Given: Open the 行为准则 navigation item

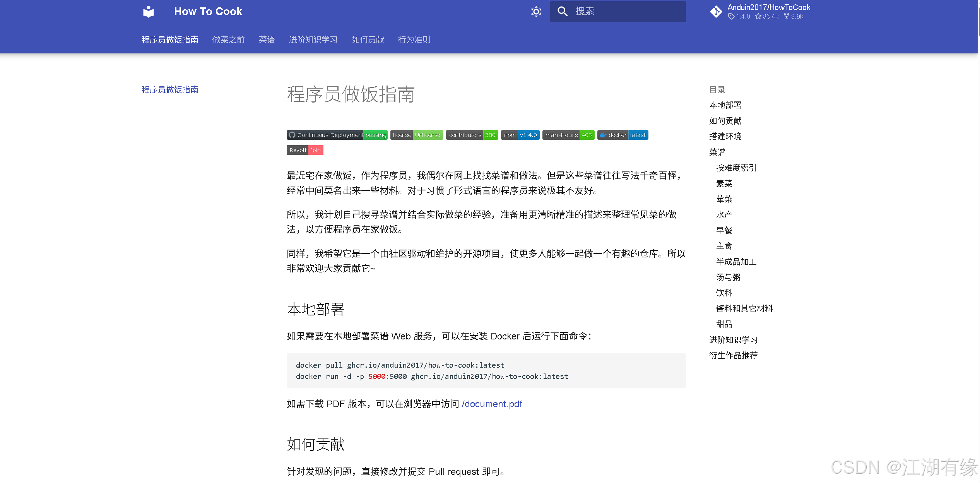Looking at the screenshot, I should click(414, 39).
